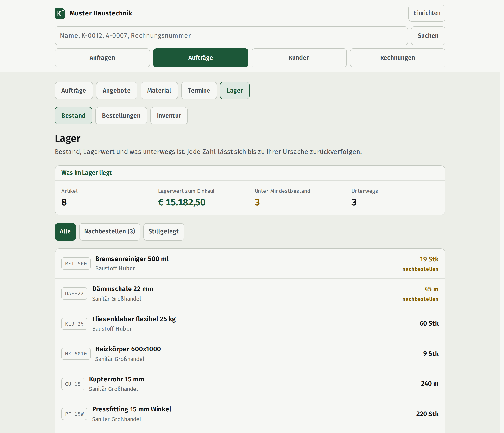Click the Unter Mindestbestand value 3

257,202
